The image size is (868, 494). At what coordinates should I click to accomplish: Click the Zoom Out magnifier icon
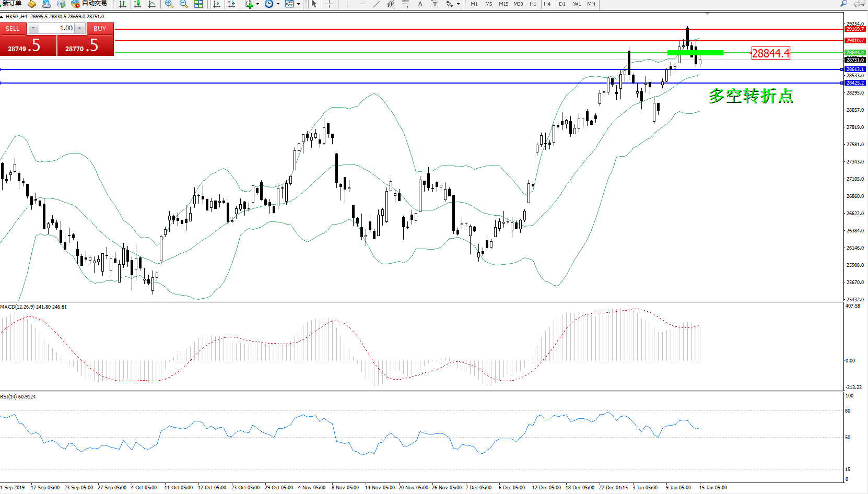(x=183, y=4)
